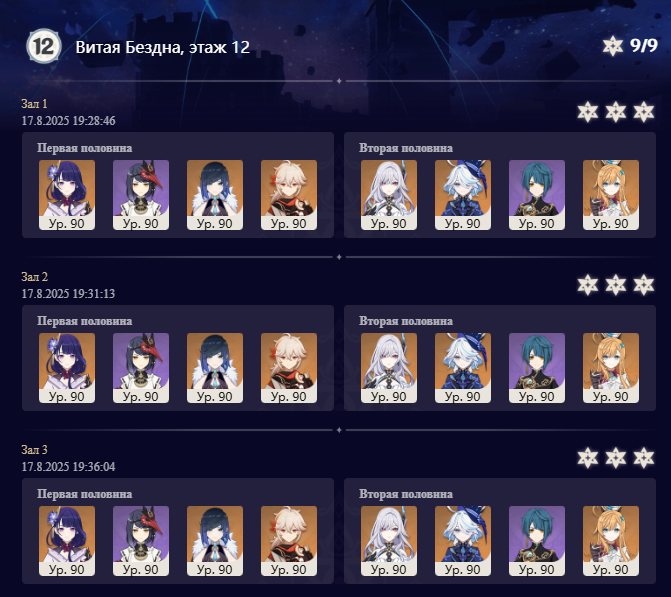Click the Витая Бездна, этаж 12 title

163,47
